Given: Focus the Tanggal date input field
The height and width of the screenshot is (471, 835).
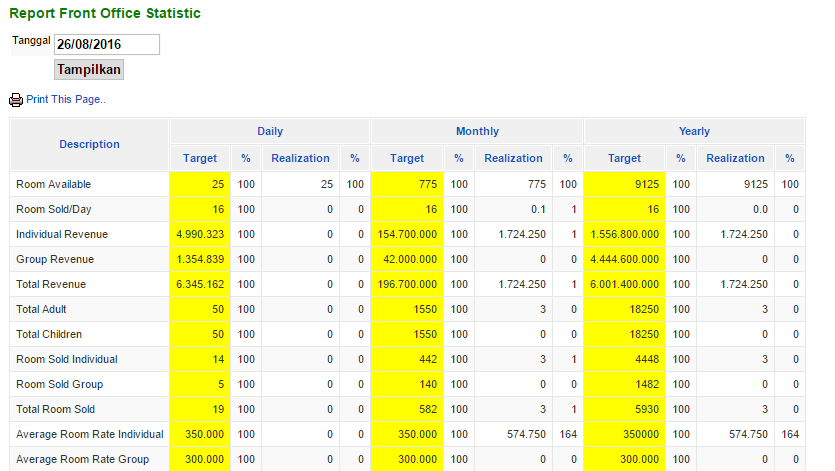Looking at the screenshot, I should pos(107,44).
